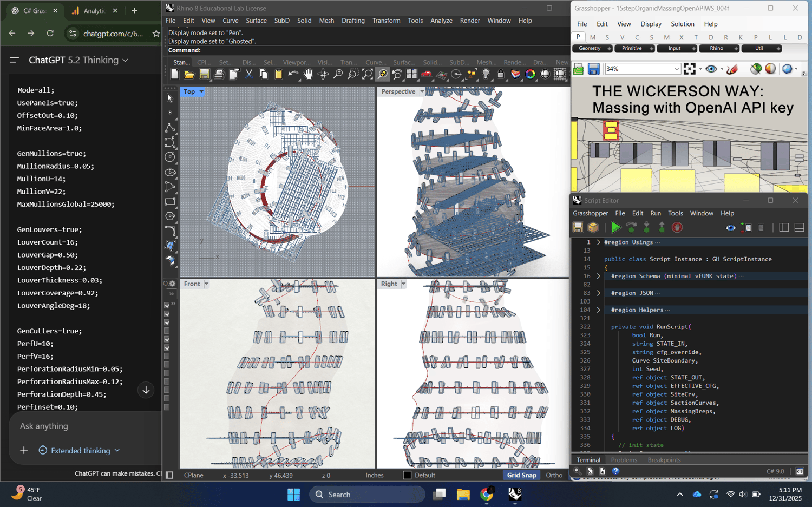Expand the Helpers region in code editor
The image size is (812, 507).
pos(598,310)
